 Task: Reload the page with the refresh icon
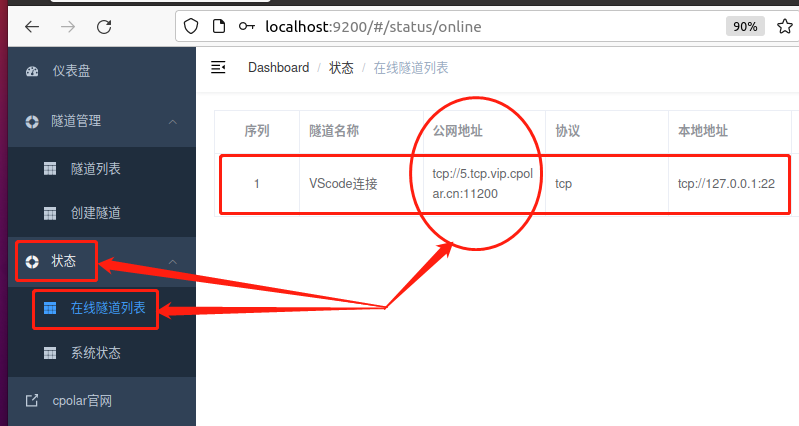pyautogui.click(x=104, y=26)
